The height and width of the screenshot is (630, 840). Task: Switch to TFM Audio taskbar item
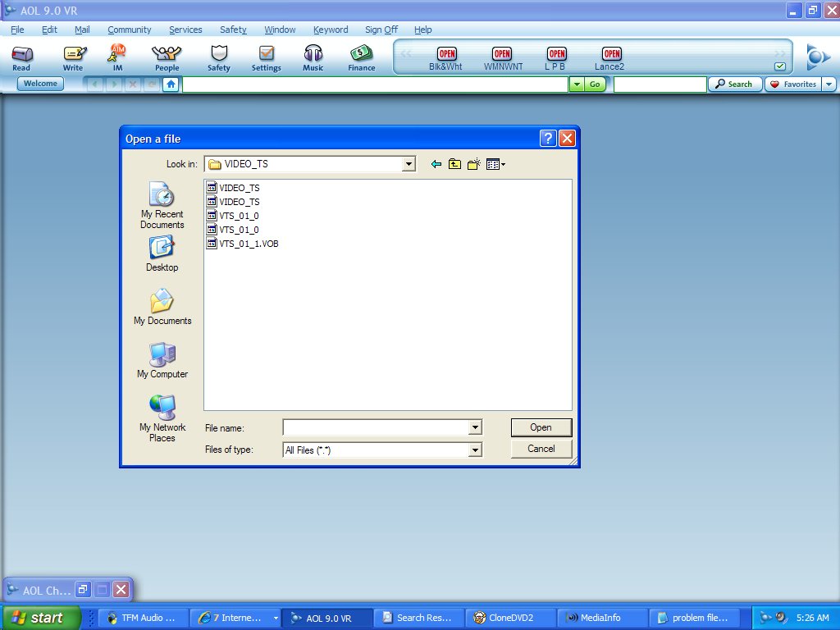(x=143, y=618)
